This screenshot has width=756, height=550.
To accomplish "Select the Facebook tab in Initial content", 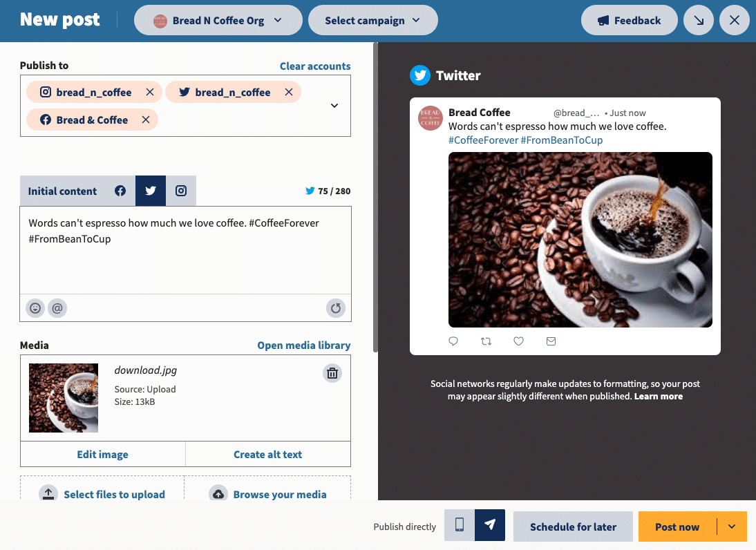I will point(120,191).
